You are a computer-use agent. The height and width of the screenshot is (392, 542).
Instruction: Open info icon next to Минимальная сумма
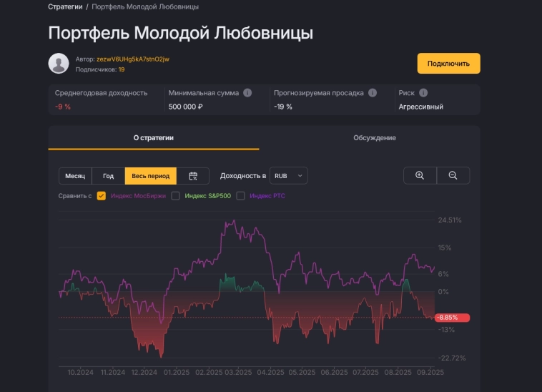point(247,93)
